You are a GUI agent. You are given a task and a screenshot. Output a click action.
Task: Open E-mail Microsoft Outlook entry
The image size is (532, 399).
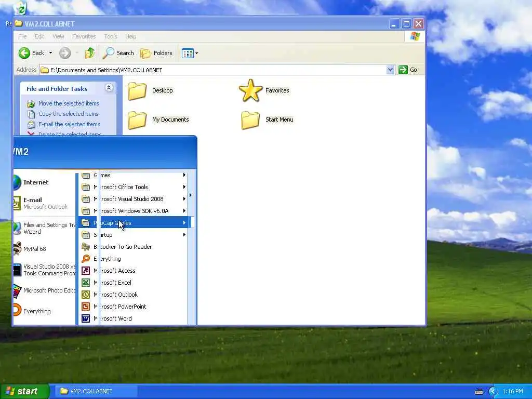(44, 203)
